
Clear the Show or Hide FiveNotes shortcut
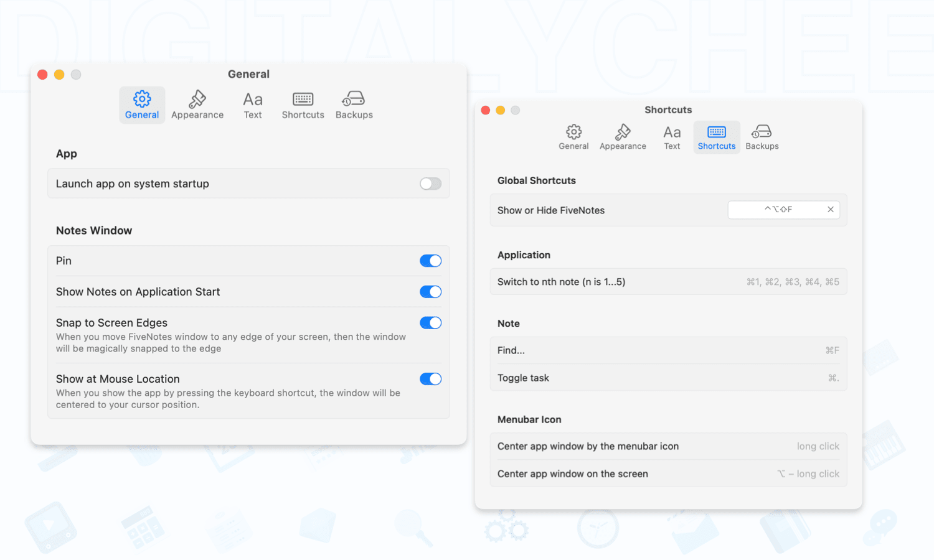(830, 210)
